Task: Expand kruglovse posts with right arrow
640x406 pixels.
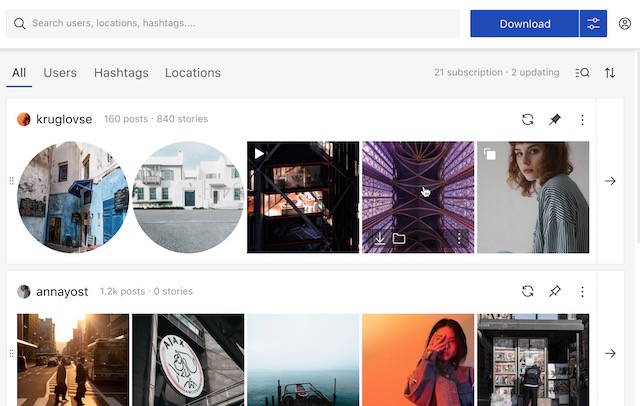Action: [610, 181]
